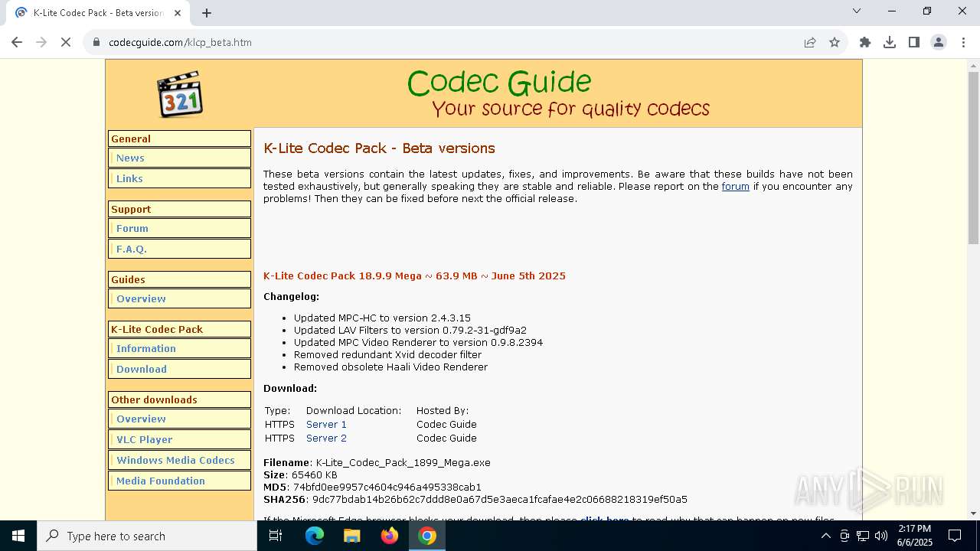This screenshot has height=551, width=980.
Task: Click Chrome icon on taskbar
Action: pos(427,536)
